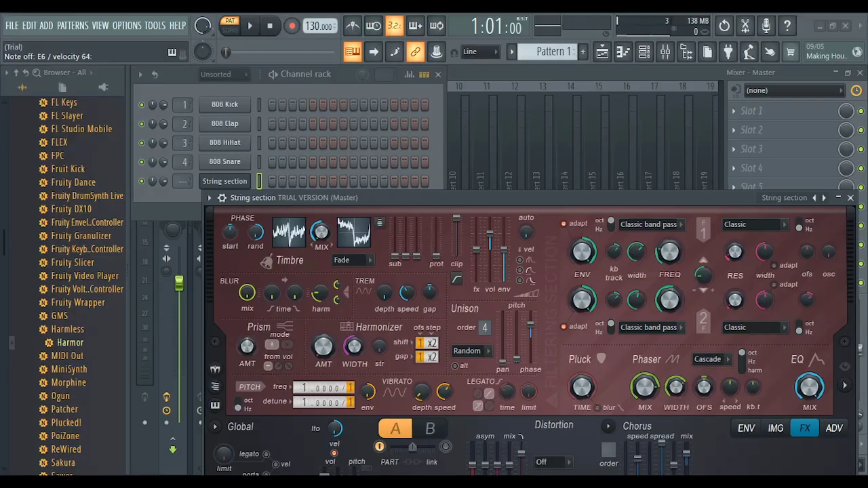
Task: Click the 808 Snare channel button
Action: [x=224, y=162]
